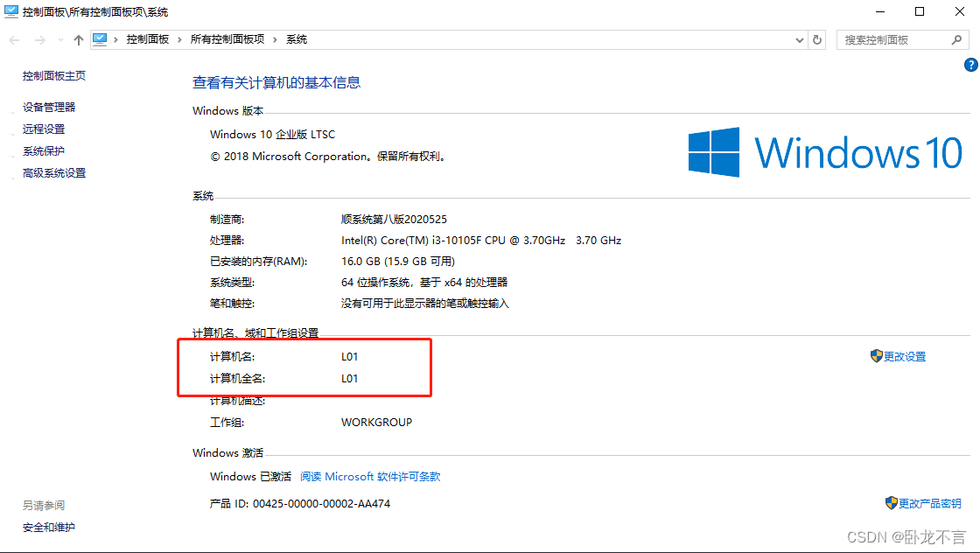Click the title bar system icon
This screenshot has height=553, width=980.
pyautogui.click(x=11, y=11)
